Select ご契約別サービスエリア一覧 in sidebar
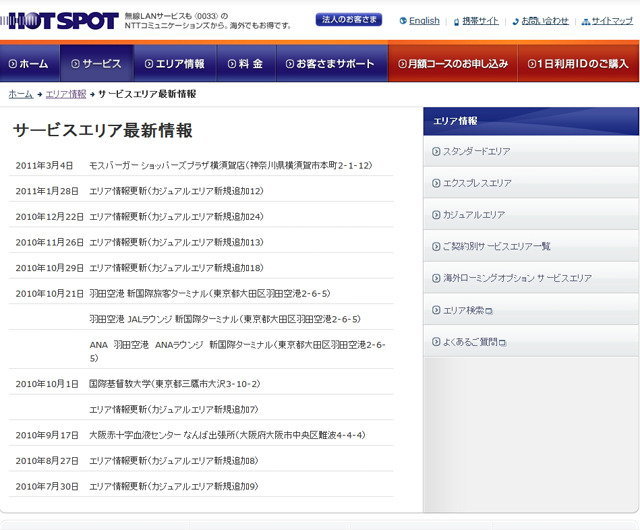The height and width of the screenshot is (530, 640). coord(531,247)
